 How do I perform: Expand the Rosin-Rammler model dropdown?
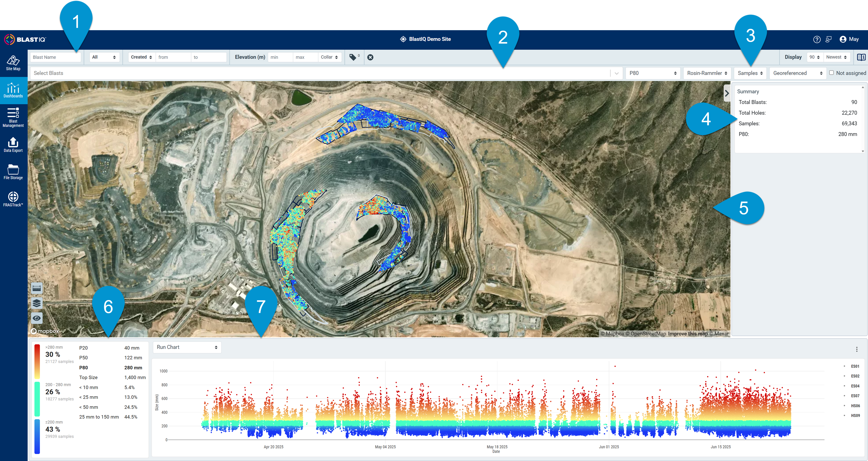pos(707,73)
